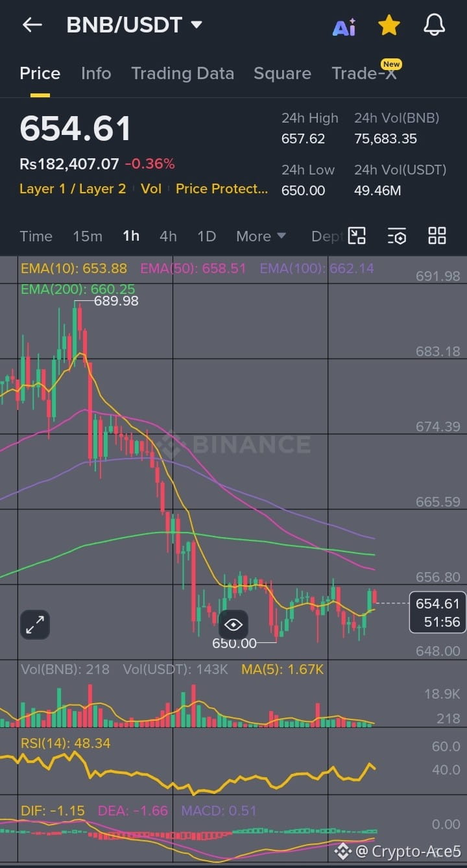Open the Square tab
467x868 pixels.
(282, 73)
